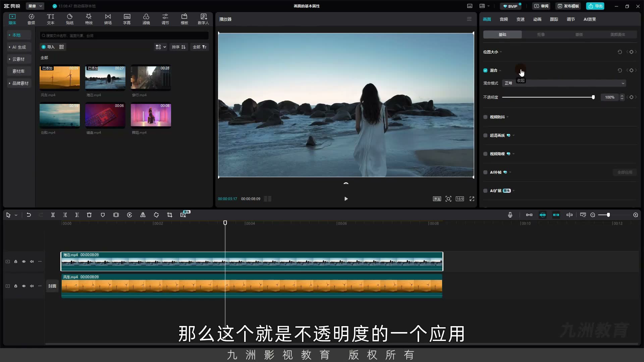Open the 贴纸 stickers panel

click(69, 19)
